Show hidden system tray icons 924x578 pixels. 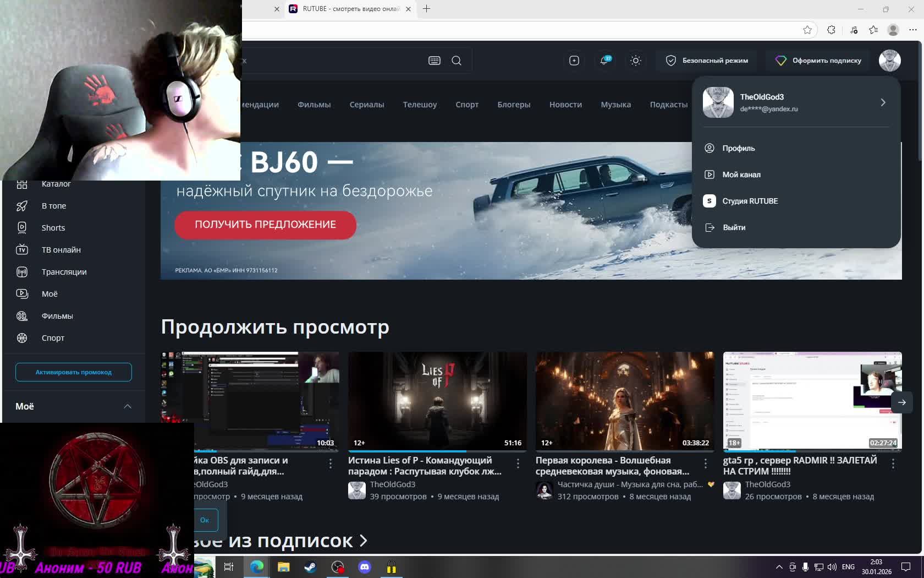(779, 567)
